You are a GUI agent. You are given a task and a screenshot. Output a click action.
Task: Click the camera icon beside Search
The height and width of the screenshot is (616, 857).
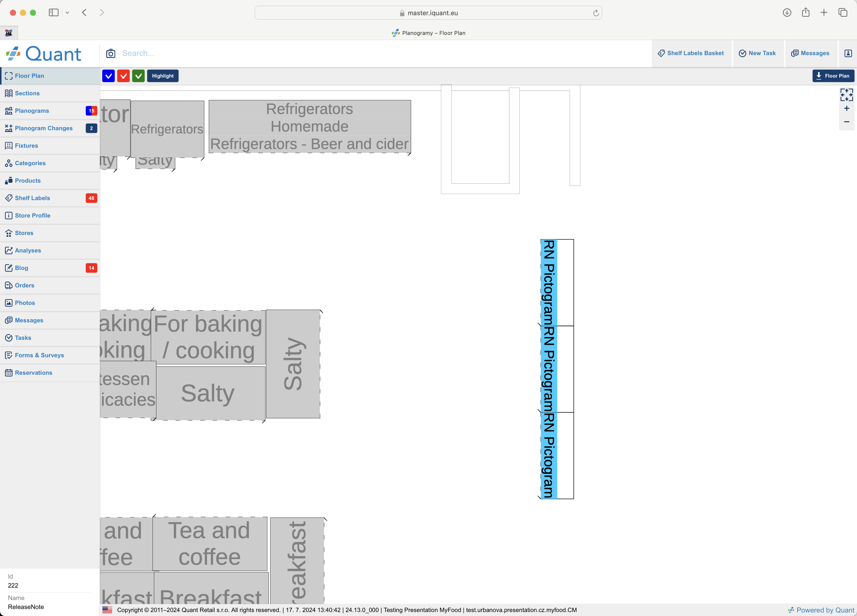[x=110, y=53]
